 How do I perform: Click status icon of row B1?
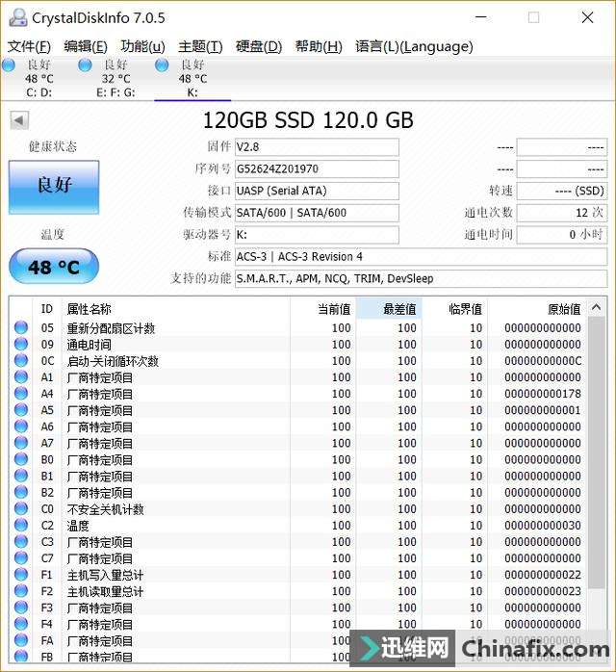[21, 476]
